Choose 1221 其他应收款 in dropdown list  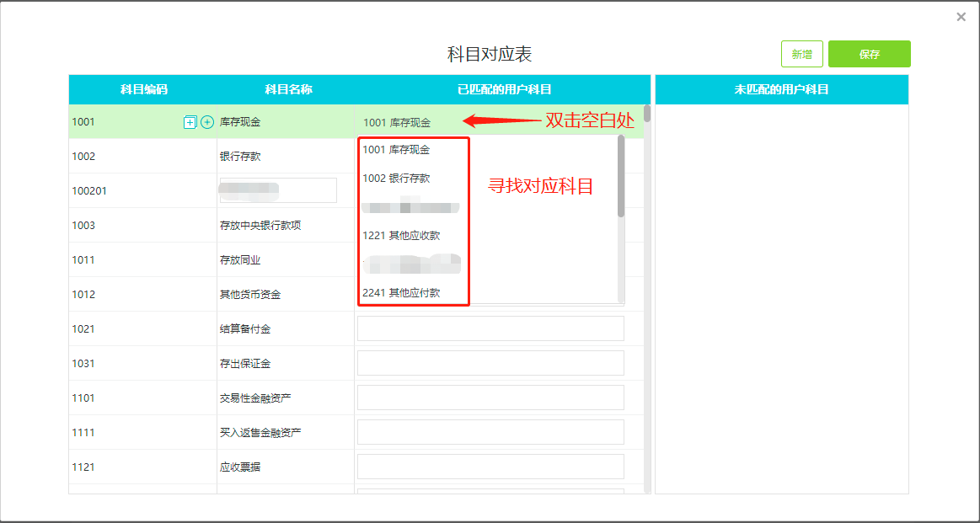pos(401,236)
